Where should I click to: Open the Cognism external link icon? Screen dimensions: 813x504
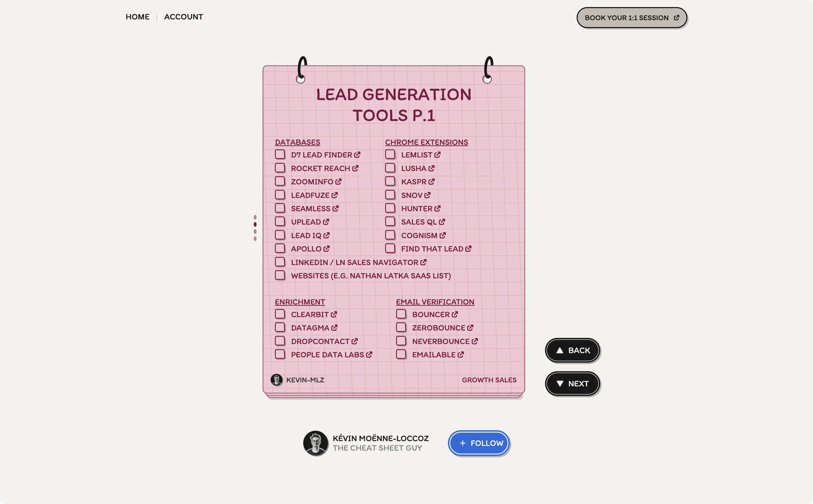click(x=443, y=235)
